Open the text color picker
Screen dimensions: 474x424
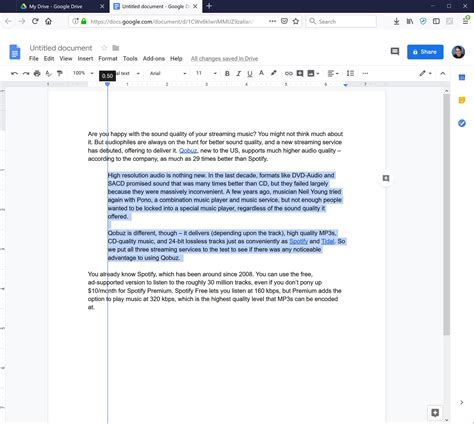click(261, 73)
